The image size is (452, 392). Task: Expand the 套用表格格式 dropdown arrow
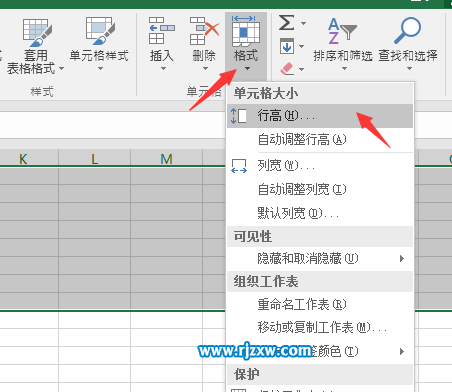coord(61,69)
